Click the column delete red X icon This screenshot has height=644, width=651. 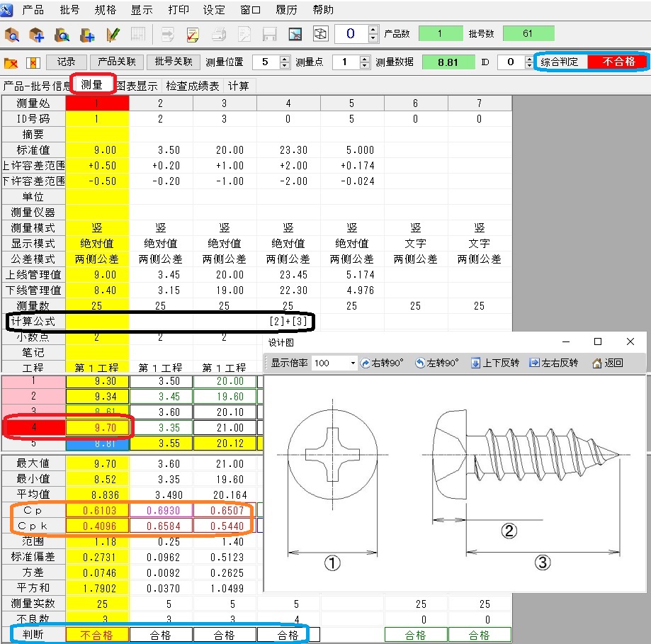(33, 63)
